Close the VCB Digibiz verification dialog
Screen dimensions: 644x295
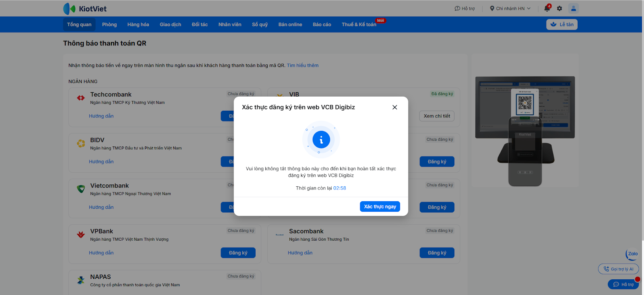click(395, 107)
